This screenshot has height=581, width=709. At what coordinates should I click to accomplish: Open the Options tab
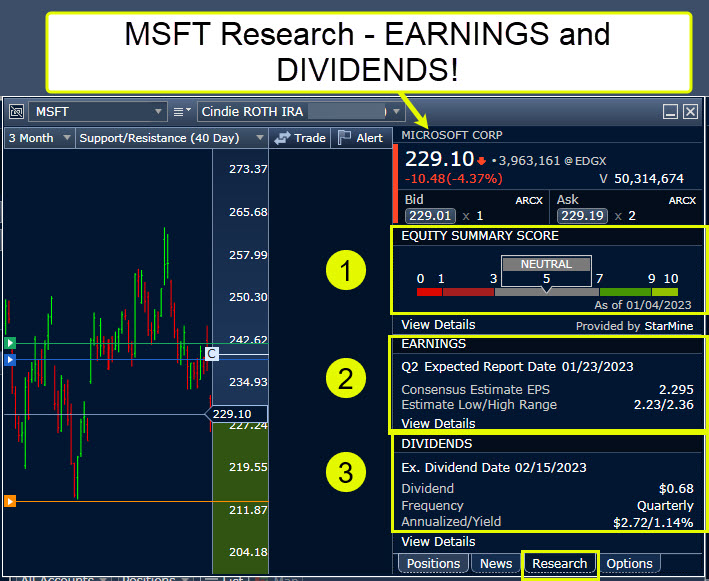click(629, 563)
